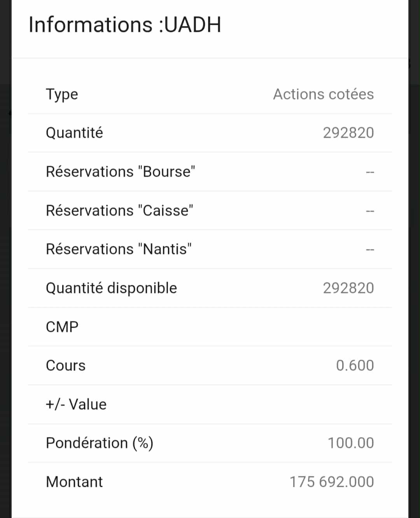Viewport: 420px width, 518px height.
Task: Select the Actions cotées type value
Action: (323, 94)
